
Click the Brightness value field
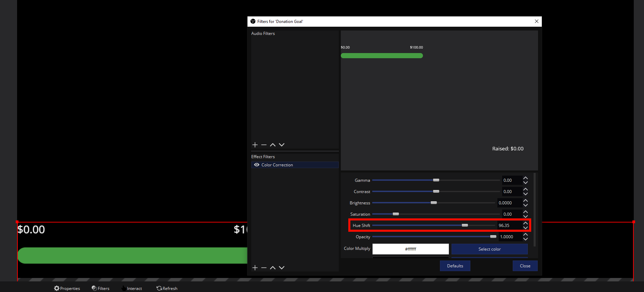(510, 203)
